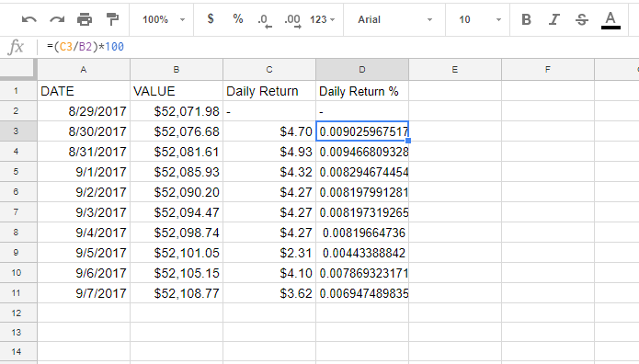Viewport: 639px width, 364px height.
Task: Click the Undo arrow icon
Action: [29, 19]
